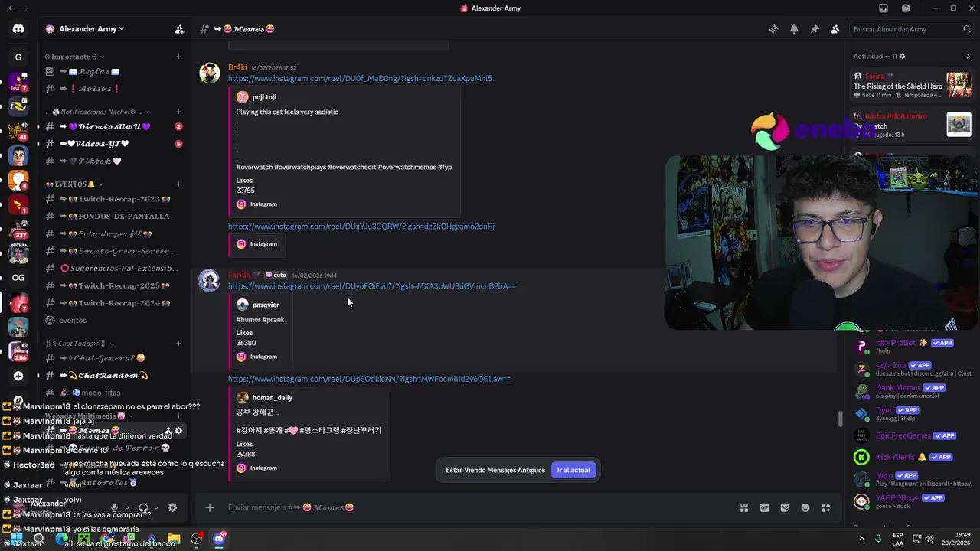Image resolution: width=980 pixels, height=551 pixels.
Task: Click Ir al actual button
Action: (573, 470)
